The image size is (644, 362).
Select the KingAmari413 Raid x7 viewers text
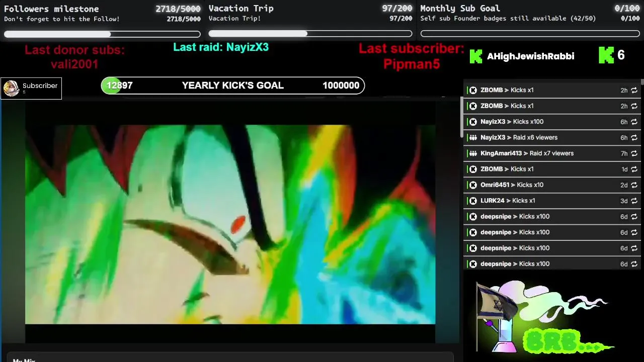[527, 153]
